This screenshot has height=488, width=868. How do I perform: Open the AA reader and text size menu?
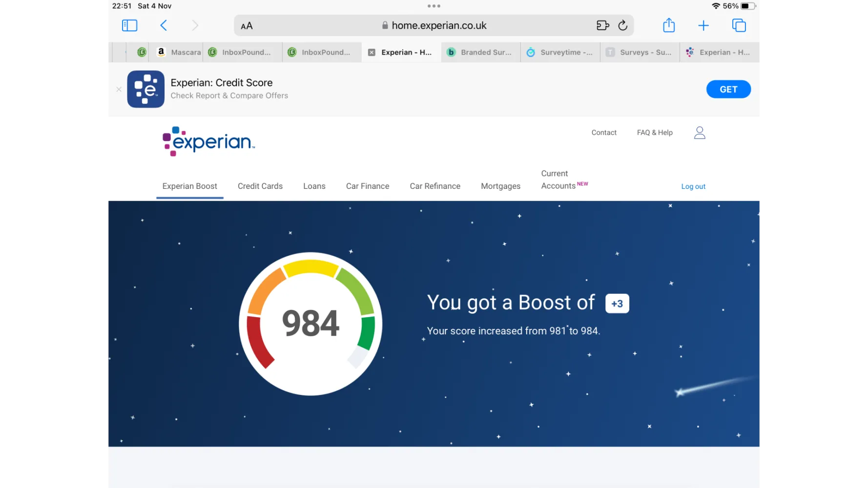[x=247, y=26]
